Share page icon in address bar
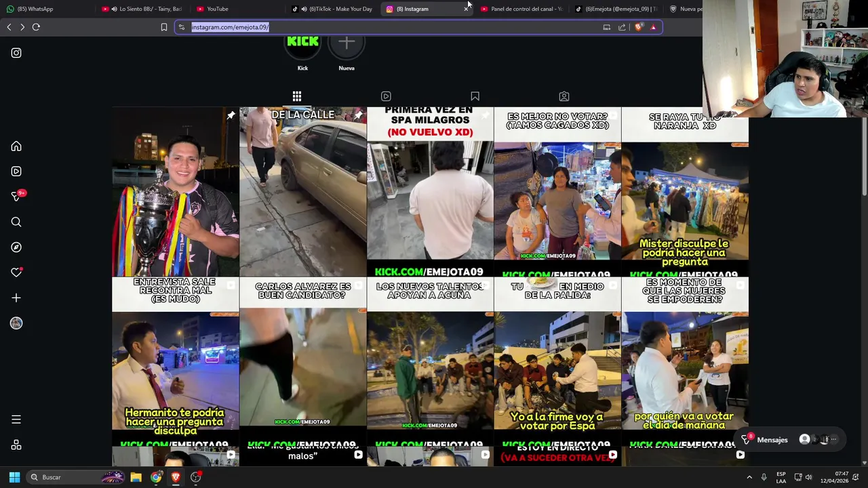868x488 pixels. (x=622, y=27)
